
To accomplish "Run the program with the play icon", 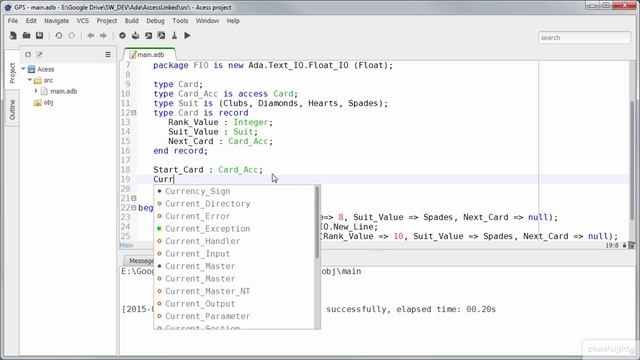I will [187, 36].
